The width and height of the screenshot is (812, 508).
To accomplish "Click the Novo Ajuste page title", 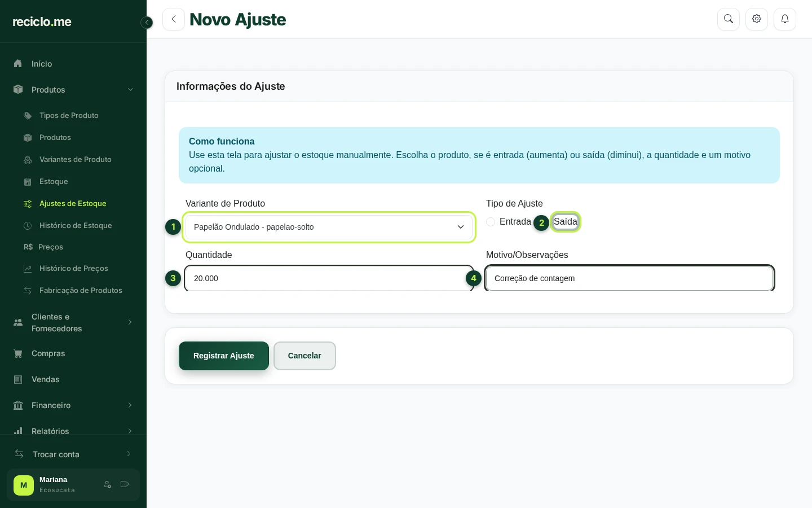I will pos(238,20).
